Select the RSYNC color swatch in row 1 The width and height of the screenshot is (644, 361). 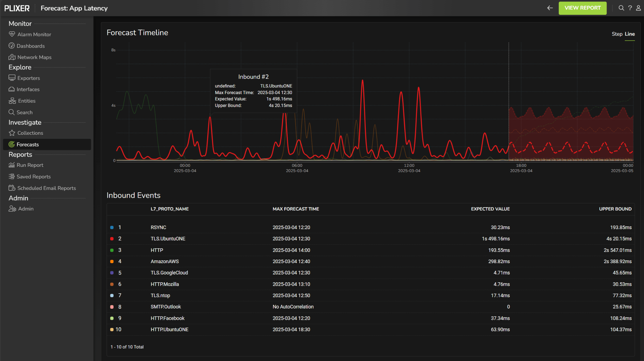coord(112,227)
